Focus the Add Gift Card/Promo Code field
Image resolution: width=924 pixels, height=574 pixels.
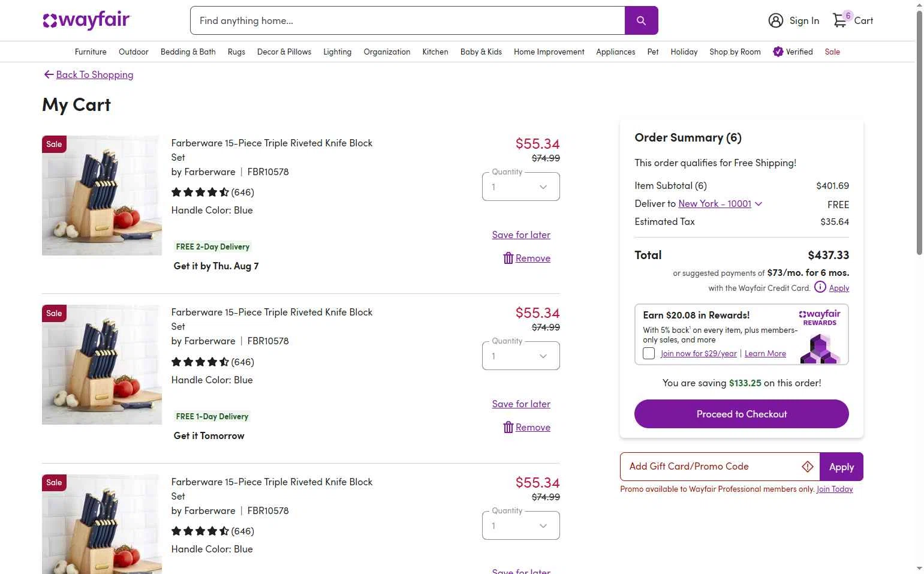[x=720, y=467]
